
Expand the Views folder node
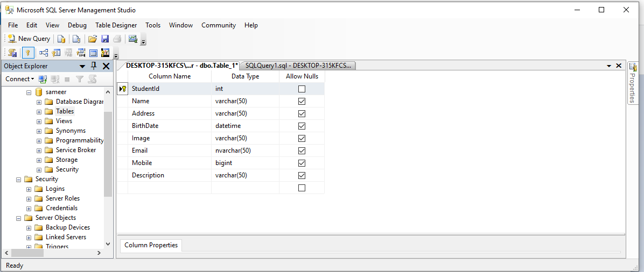[39, 121]
